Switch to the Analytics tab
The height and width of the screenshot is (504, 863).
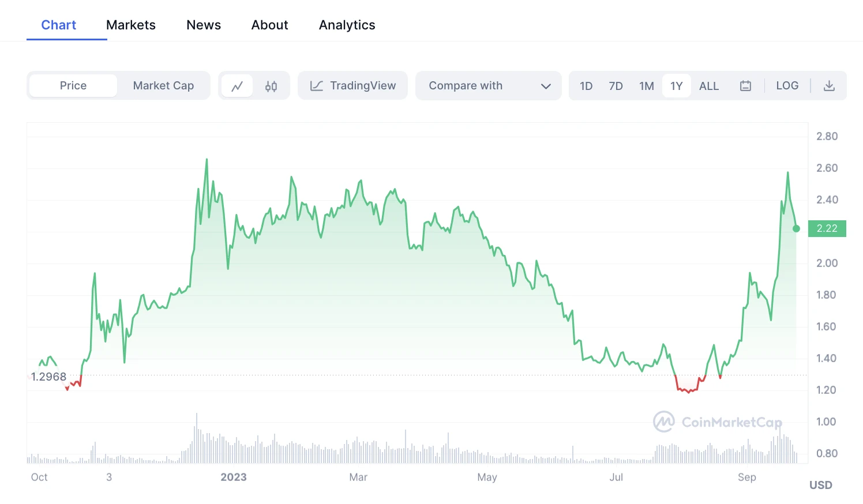tap(347, 25)
